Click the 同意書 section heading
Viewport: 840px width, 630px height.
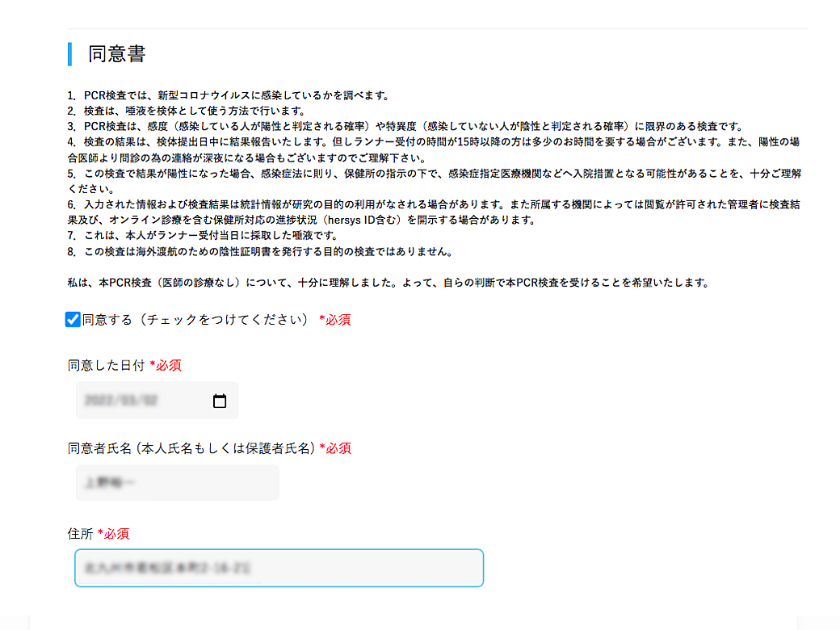coord(116,54)
